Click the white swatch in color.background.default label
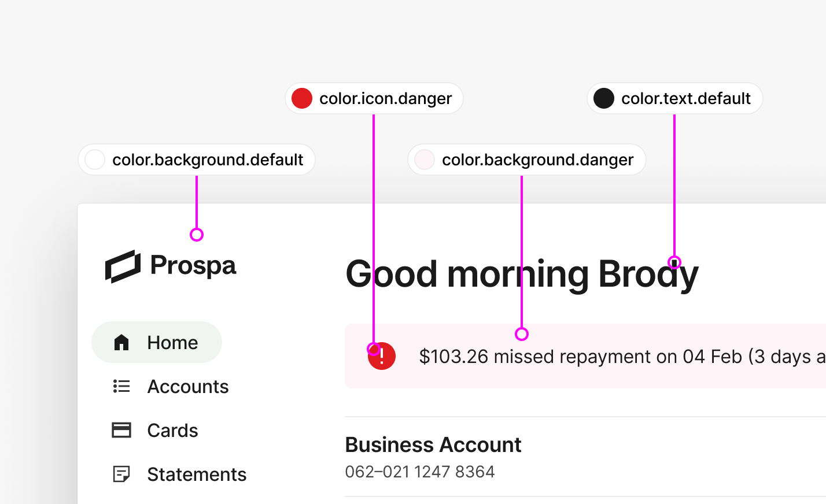This screenshot has width=826, height=504. [x=95, y=160]
